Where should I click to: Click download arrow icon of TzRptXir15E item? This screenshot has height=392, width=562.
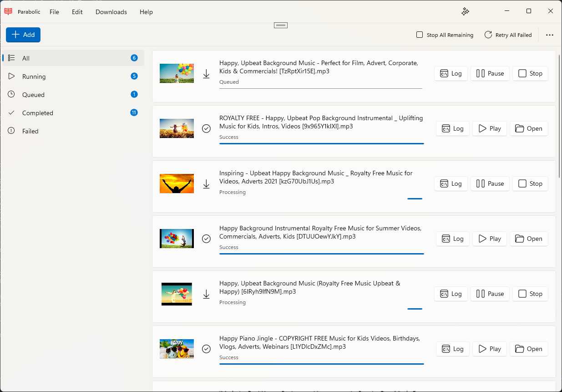tap(206, 74)
